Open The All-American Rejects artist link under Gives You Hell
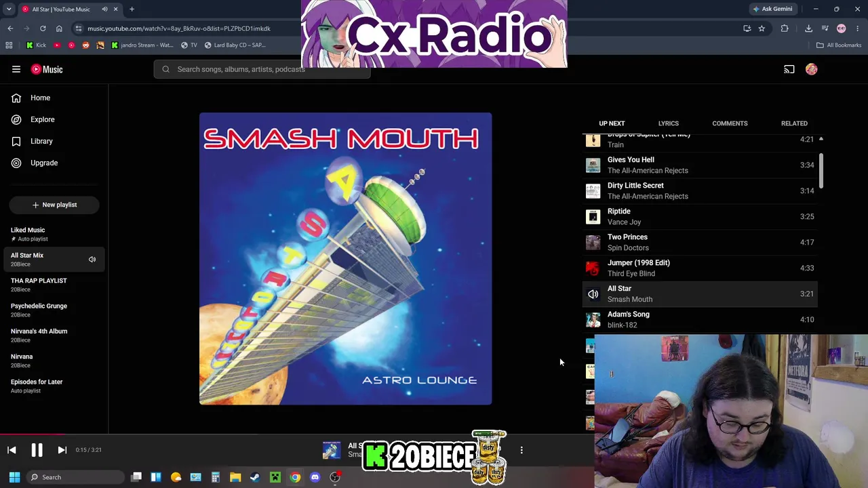868x488 pixels. (648, 171)
